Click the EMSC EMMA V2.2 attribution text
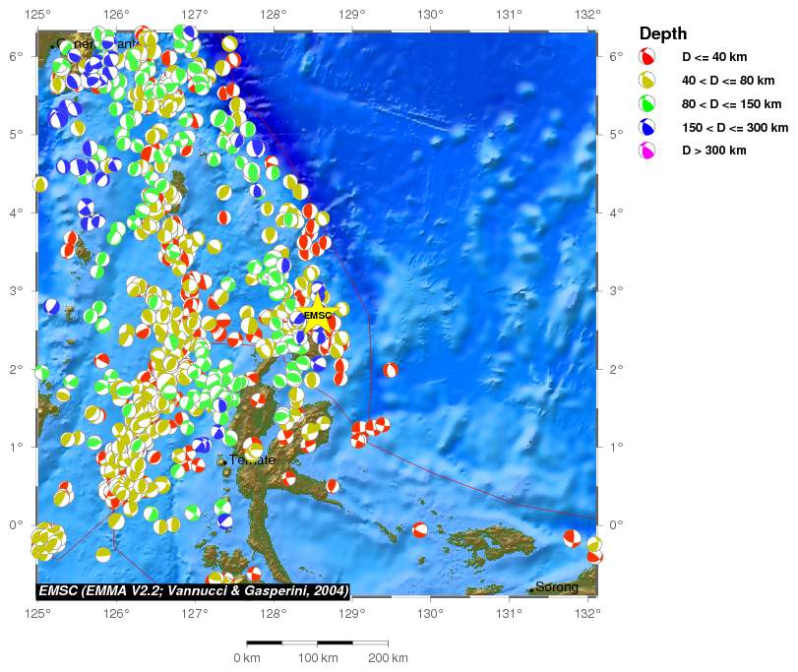The width and height of the screenshot is (798, 672). point(193,590)
